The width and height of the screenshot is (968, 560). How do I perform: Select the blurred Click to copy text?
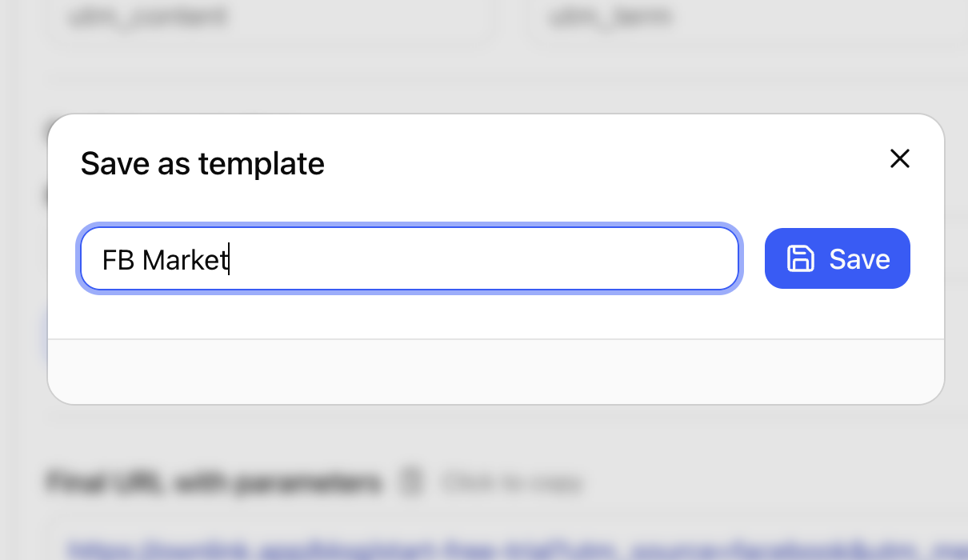point(512,482)
